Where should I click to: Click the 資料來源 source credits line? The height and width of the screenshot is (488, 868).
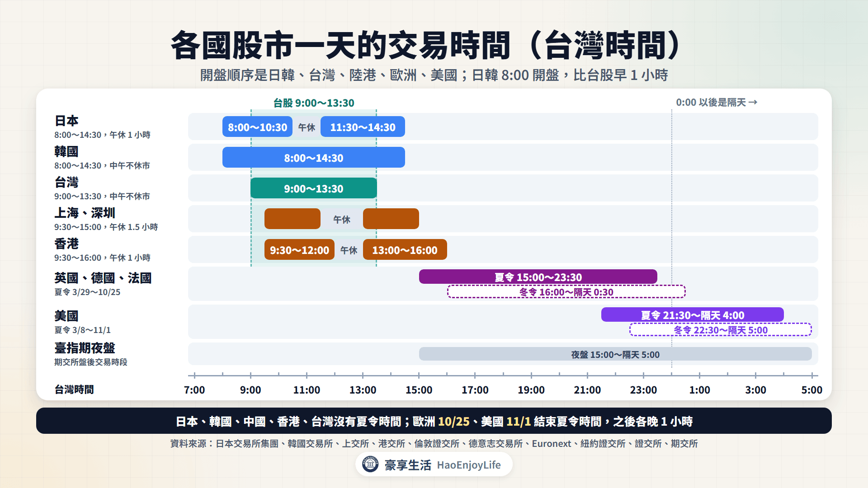(x=434, y=444)
